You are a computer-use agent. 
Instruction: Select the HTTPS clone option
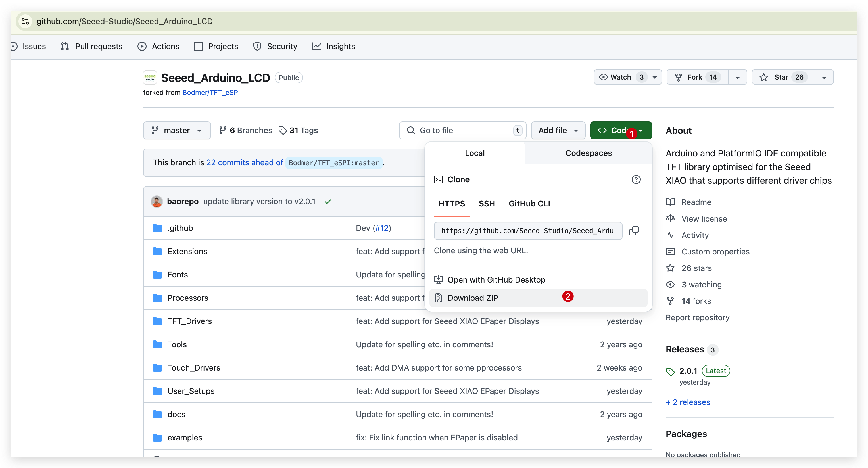point(452,204)
